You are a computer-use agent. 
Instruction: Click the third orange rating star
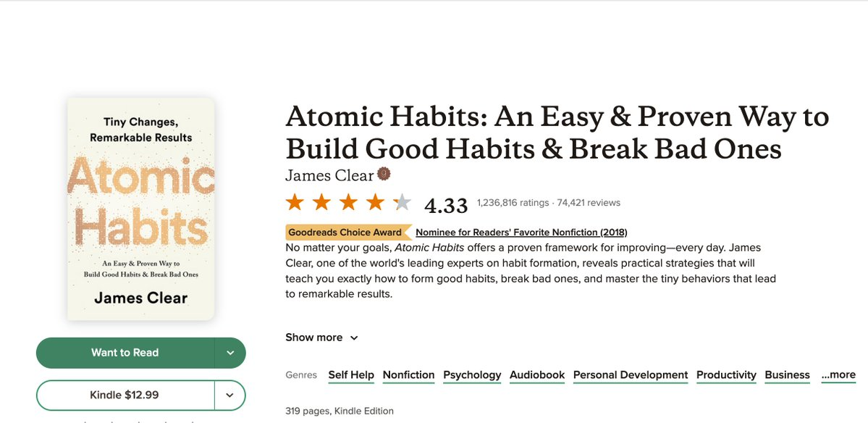pos(348,202)
